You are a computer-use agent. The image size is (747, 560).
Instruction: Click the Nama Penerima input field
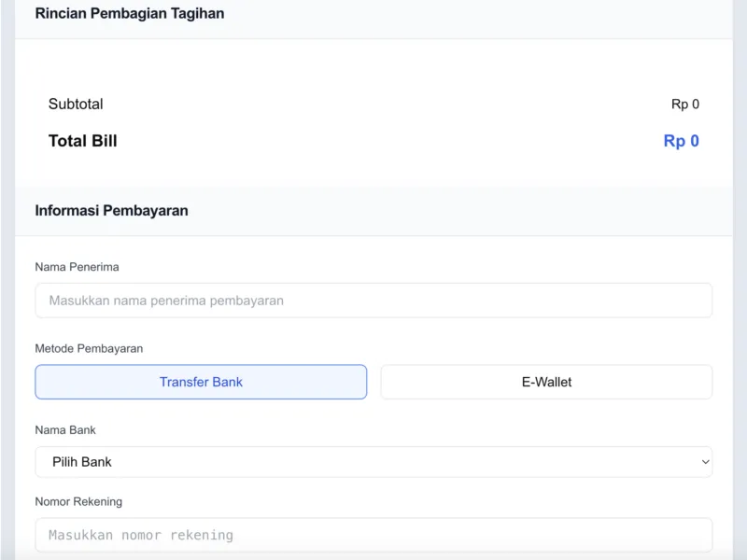pos(373,301)
